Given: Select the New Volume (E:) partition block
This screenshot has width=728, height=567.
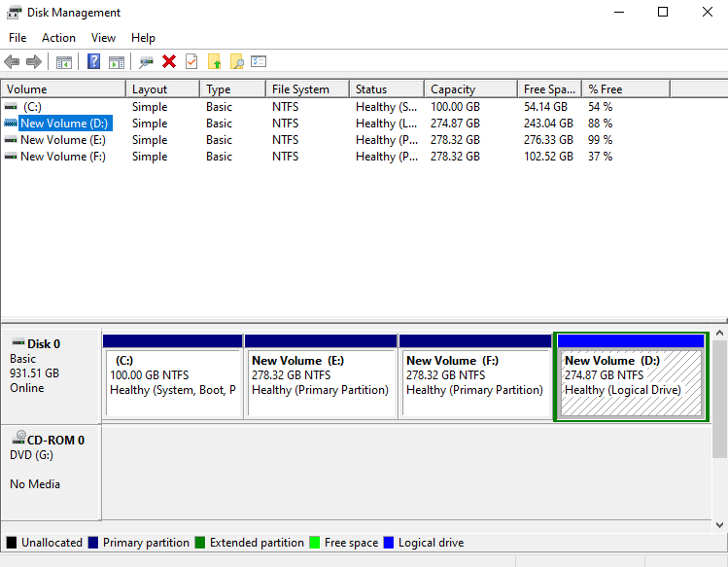Looking at the screenshot, I should coord(321,376).
